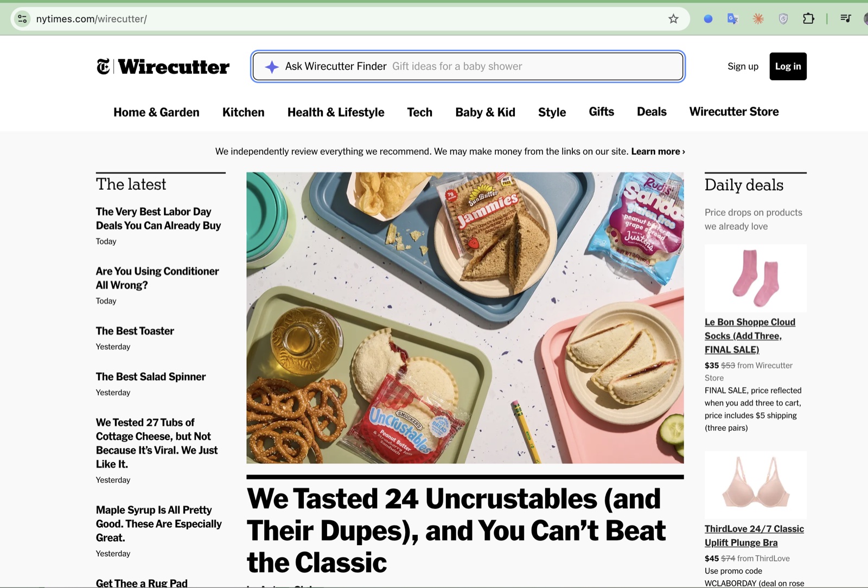The height and width of the screenshot is (588, 868).
Task: Click the Learn more disclosure link
Action: tap(658, 151)
